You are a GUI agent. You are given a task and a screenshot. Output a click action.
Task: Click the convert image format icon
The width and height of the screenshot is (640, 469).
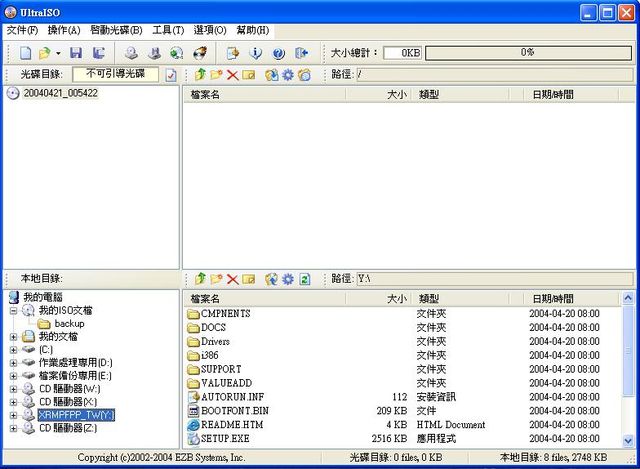pyautogui.click(x=177, y=53)
